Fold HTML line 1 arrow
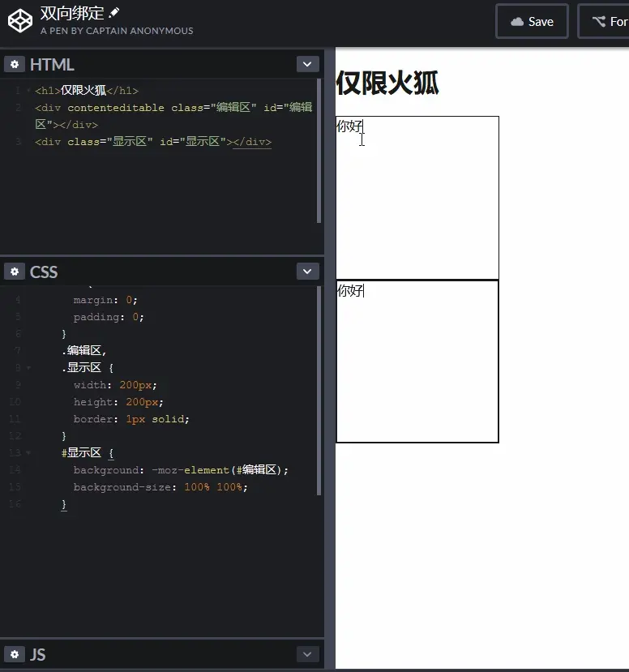The width and height of the screenshot is (629, 672). pyautogui.click(x=28, y=91)
